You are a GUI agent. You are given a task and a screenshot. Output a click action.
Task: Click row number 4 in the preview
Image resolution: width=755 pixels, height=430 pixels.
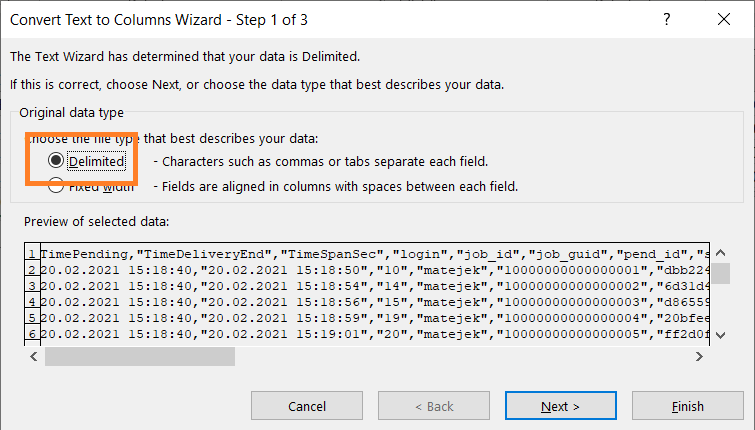coord(33,303)
